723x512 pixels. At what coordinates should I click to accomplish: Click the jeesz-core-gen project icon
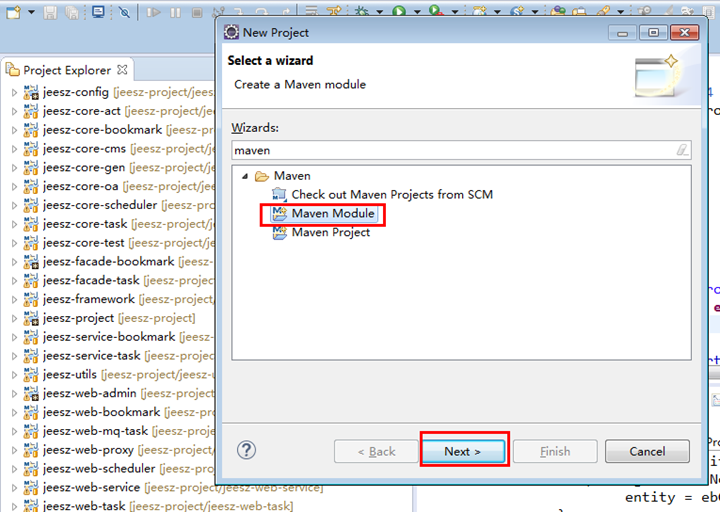click(31, 167)
